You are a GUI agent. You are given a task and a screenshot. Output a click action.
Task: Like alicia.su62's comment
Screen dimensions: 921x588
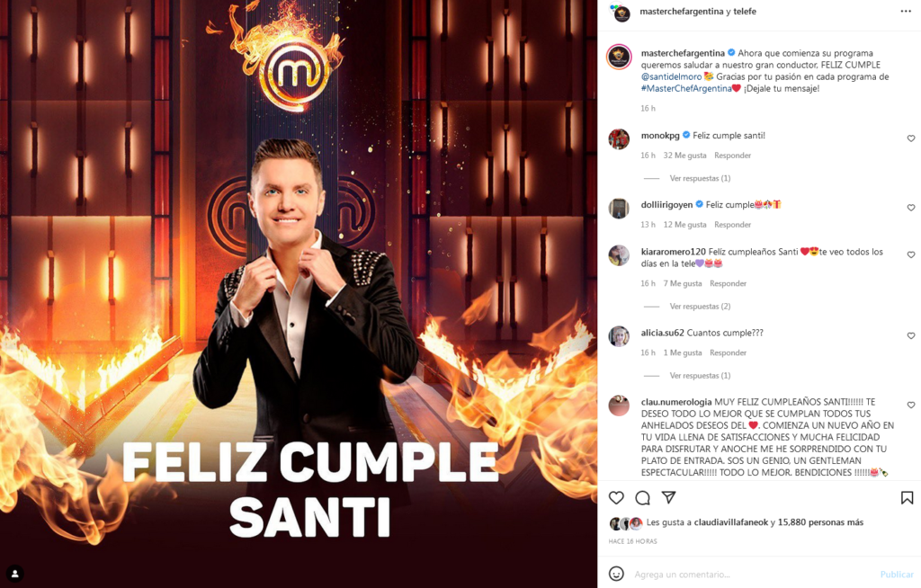coord(911,336)
